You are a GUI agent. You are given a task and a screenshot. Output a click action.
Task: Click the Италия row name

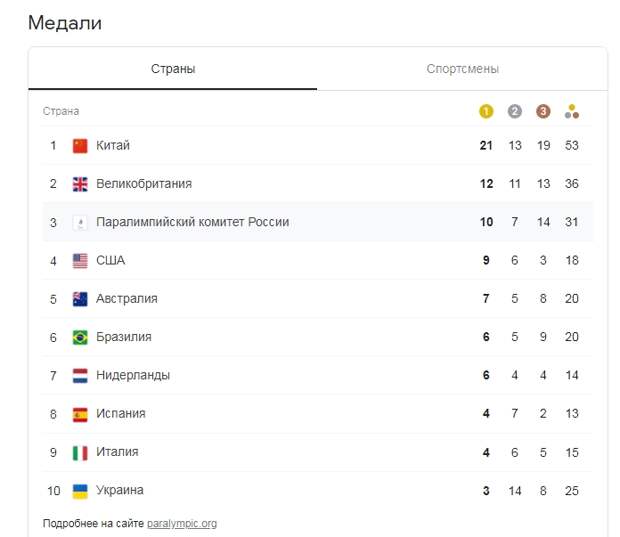tap(117, 452)
